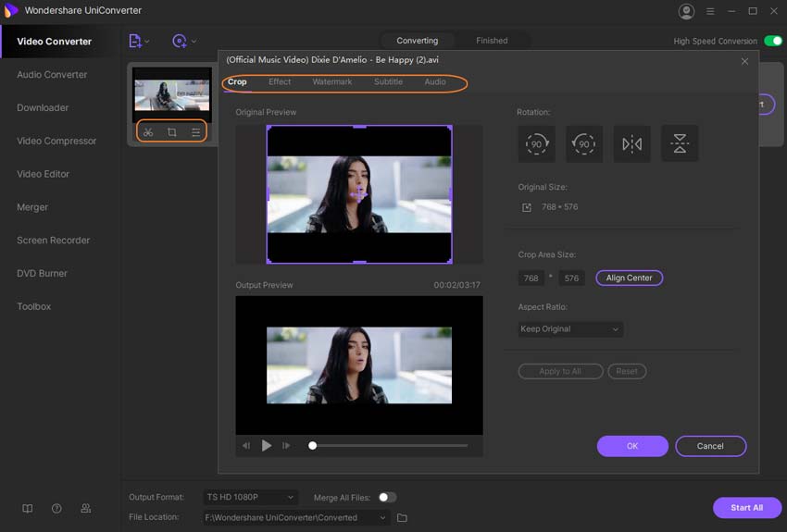Click the Align Center button
This screenshot has height=532, width=787.
tap(629, 278)
